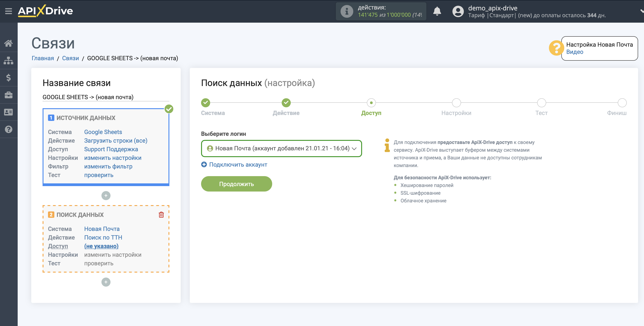Select the Доступ step
This screenshot has width=644, height=326.
tap(371, 103)
